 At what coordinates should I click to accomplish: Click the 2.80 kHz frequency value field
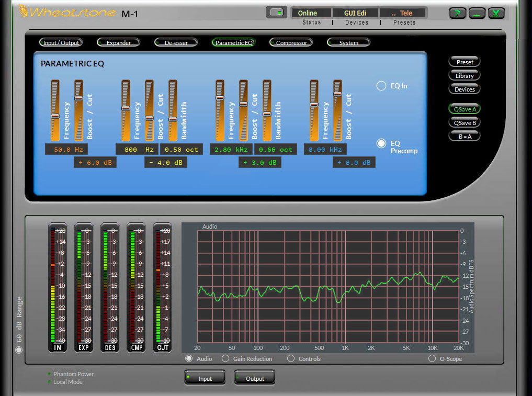click(231, 149)
